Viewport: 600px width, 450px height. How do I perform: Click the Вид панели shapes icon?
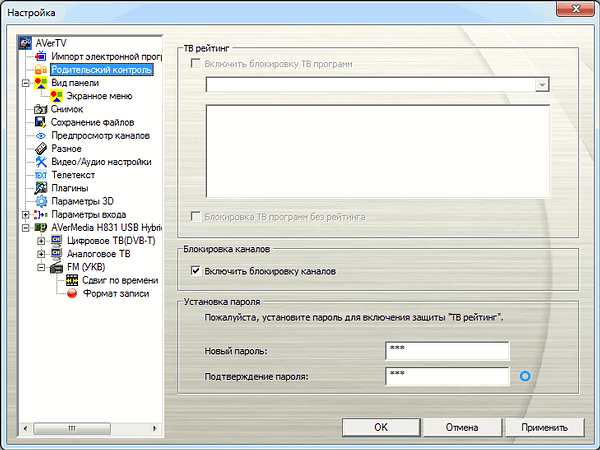click(x=41, y=83)
